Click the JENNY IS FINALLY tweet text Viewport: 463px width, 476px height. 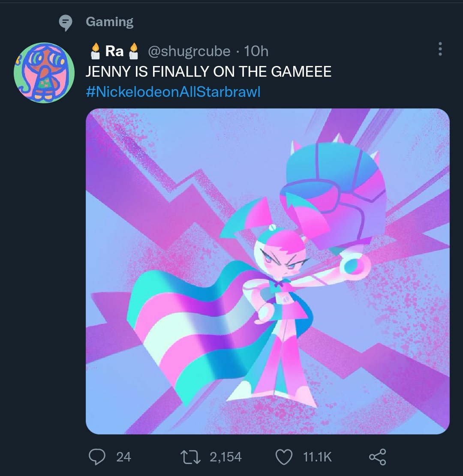tap(208, 72)
